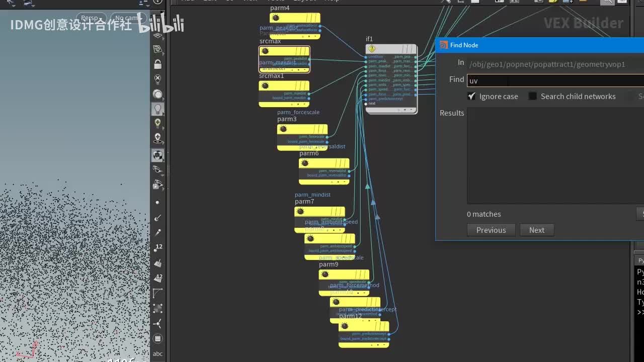The height and width of the screenshot is (362, 644).
Task: Open the Persp viewport dropdown
Action: click(x=92, y=18)
